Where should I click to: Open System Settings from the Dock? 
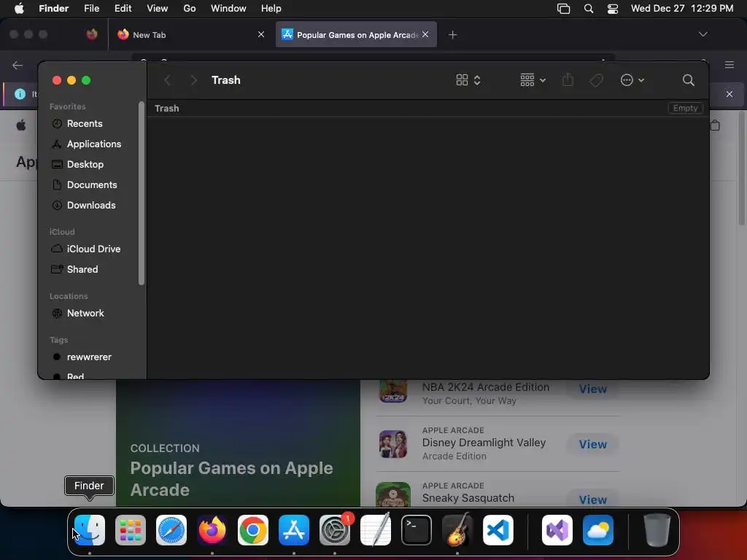pyautogui.click(x=334, y=530)
